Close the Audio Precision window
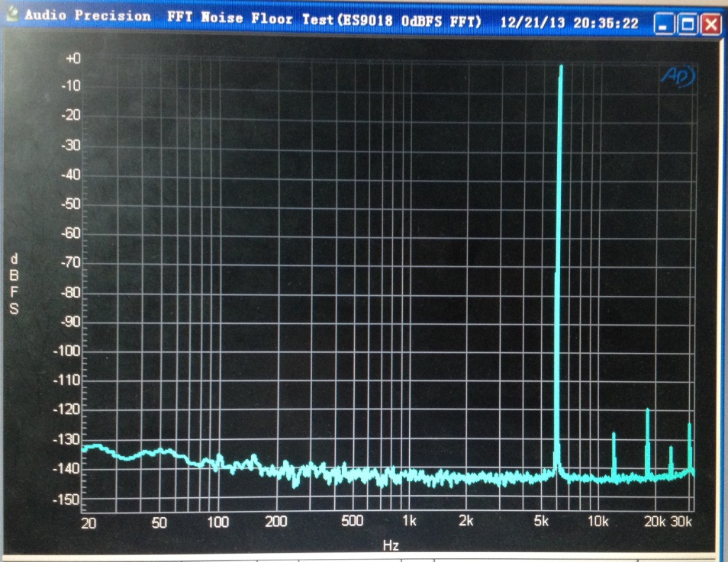The height and width of the screenshot is (562, 728). [x=710, y=24]
